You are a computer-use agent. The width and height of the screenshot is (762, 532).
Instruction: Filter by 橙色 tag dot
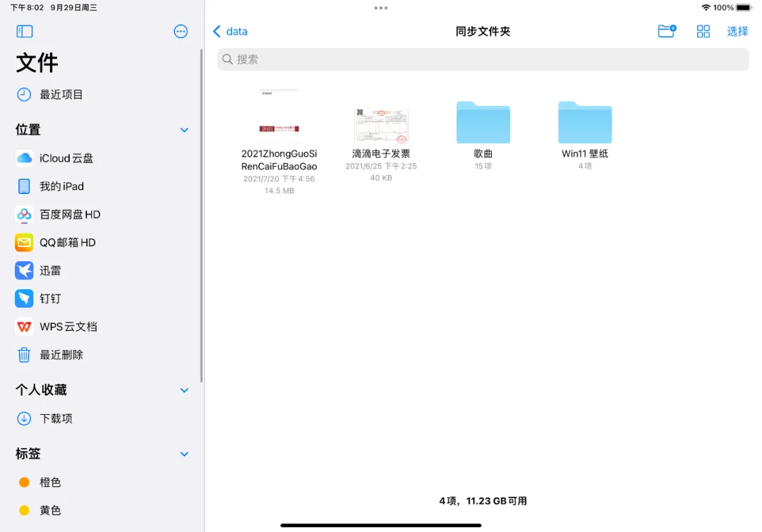point(24,482)
